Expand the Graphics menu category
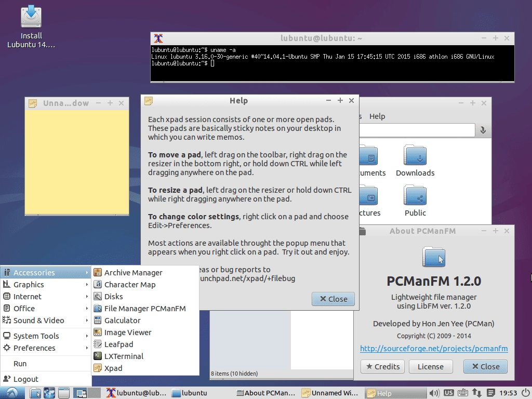Screen dimensions: 532x399 tap(46, 284)
